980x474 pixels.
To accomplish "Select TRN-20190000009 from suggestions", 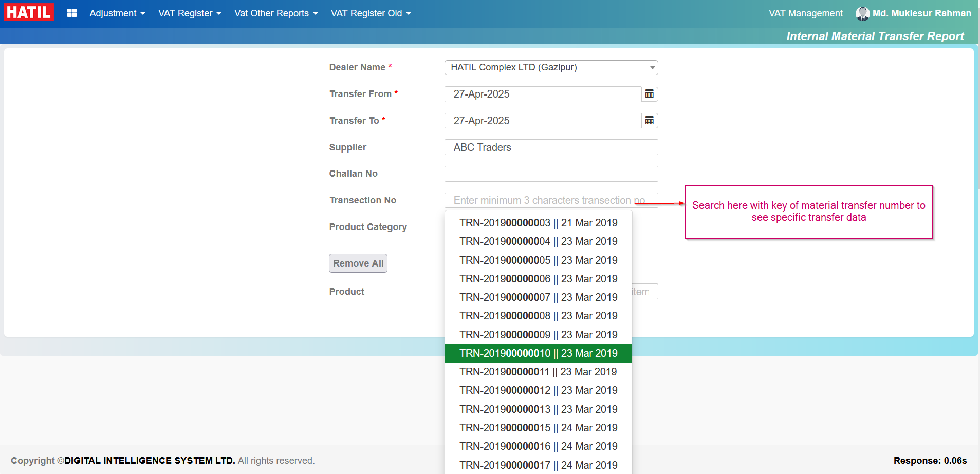I will point(538,335).
